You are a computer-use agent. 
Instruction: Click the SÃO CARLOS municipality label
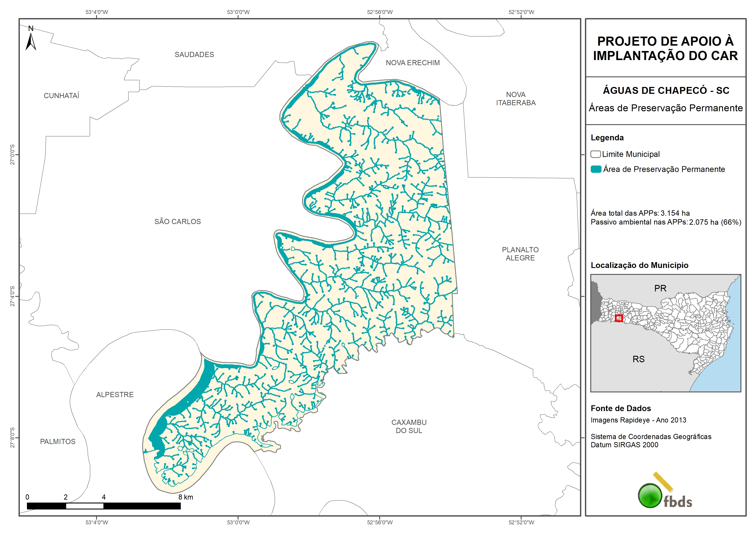tap(178, 221)
